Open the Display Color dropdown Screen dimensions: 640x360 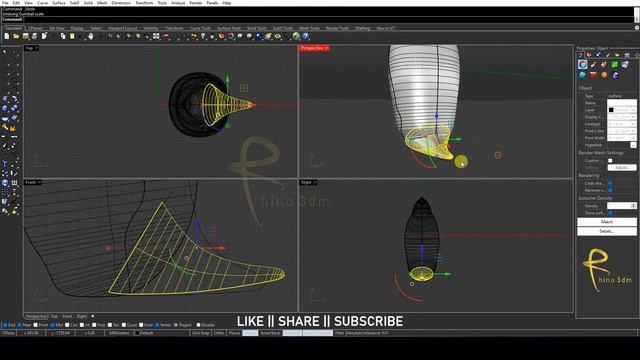(633, 117)
